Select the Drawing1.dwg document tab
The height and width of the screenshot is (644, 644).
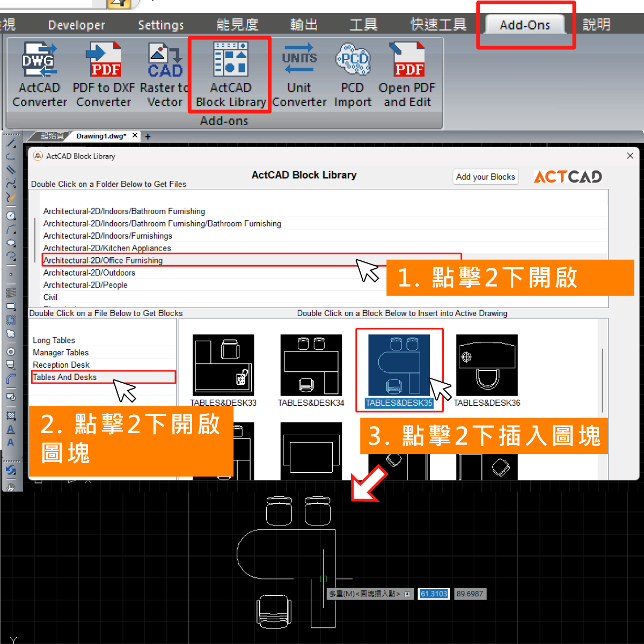[101, 136]
